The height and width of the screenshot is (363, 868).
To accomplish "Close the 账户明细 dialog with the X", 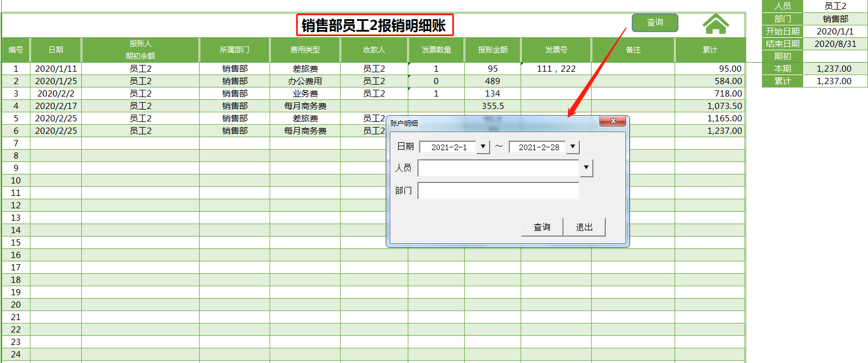I will (x=613, y=121).
